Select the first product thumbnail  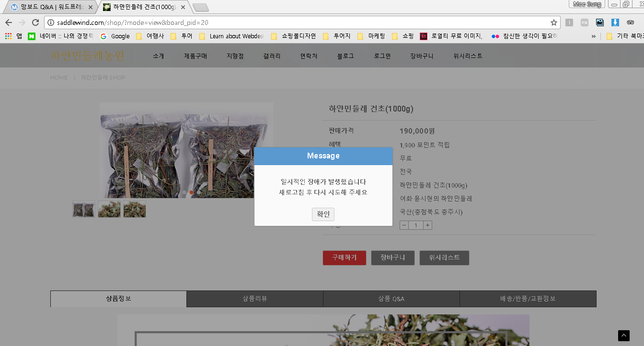(84, 209)
